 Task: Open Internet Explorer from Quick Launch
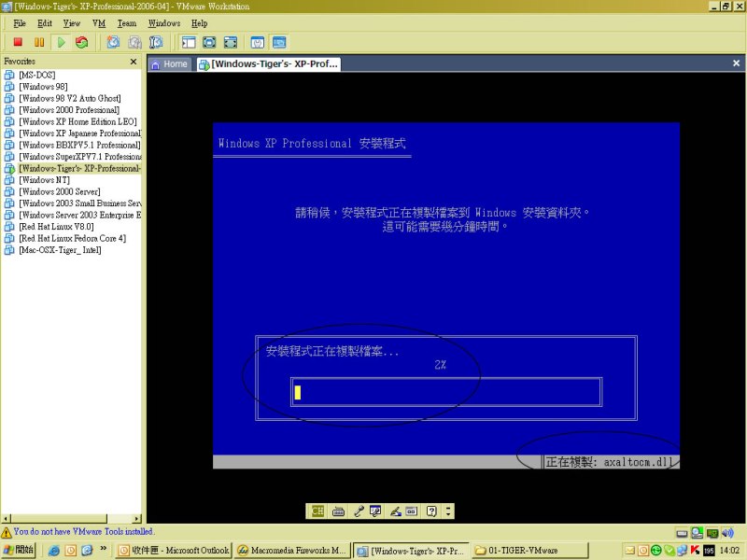(54, 551)
